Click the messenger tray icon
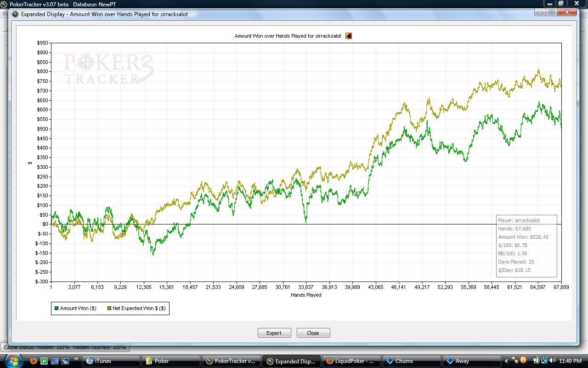Image resolution: width=588 pixels, height=368 pixels. (515, 360)
